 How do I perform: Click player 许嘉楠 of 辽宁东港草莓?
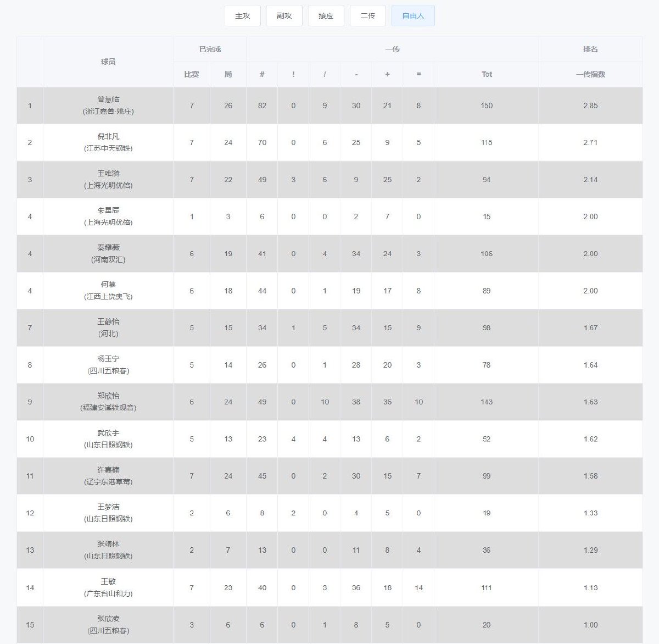tap(108, 470)
